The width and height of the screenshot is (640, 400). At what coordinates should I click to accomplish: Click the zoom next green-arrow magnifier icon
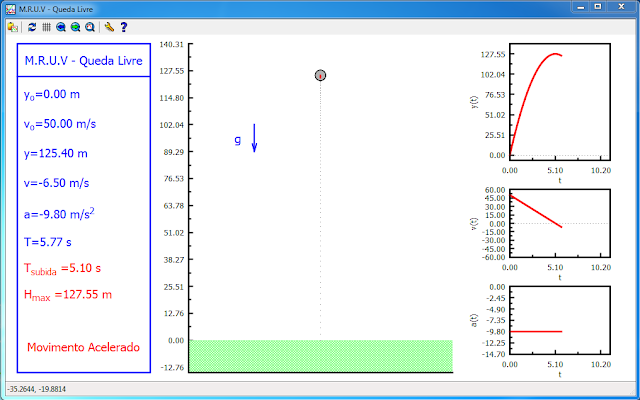click(75, 27)
